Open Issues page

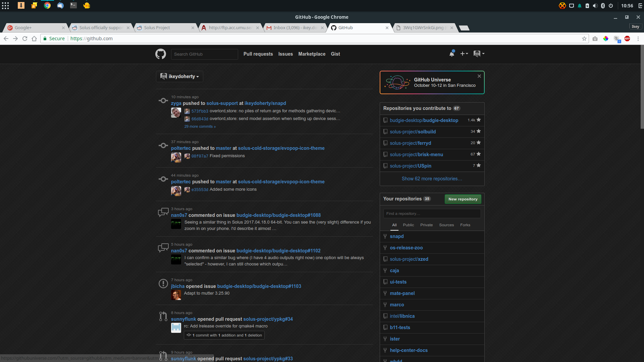coord(285,54)
